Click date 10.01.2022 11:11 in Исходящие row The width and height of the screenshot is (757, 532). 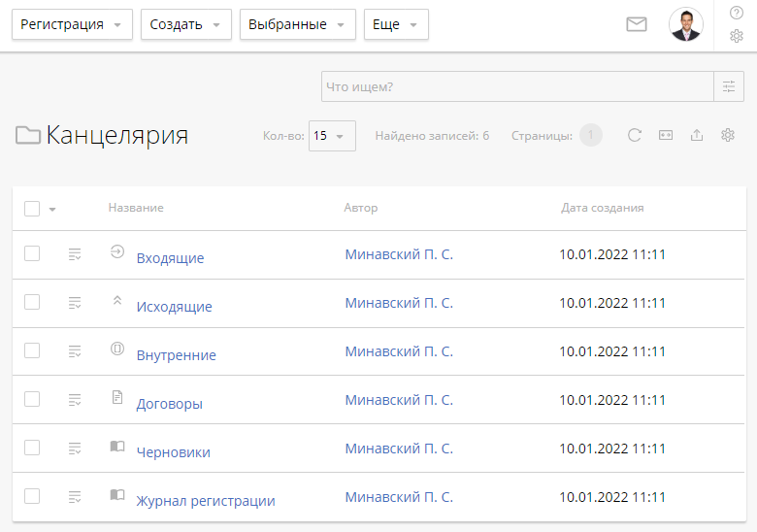[x=612, y=303]
